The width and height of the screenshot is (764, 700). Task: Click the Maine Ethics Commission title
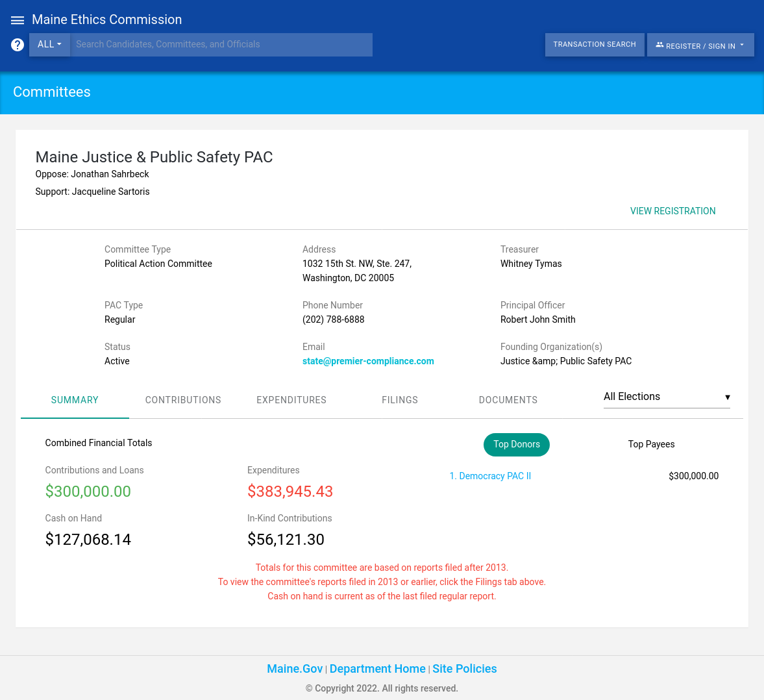[106, 19]
